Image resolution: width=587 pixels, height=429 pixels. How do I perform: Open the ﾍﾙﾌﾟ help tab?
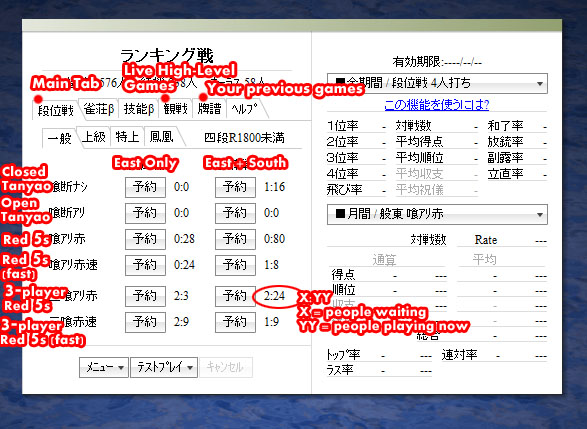(x=244, y=109)
